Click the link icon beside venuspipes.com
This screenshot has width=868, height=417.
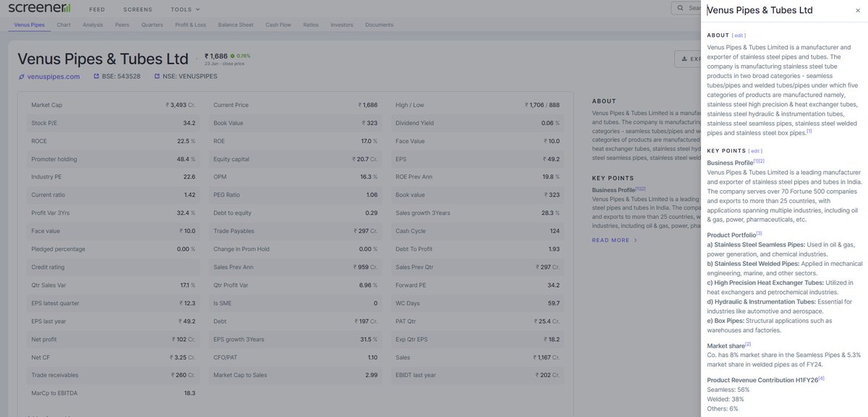[22, 77]
